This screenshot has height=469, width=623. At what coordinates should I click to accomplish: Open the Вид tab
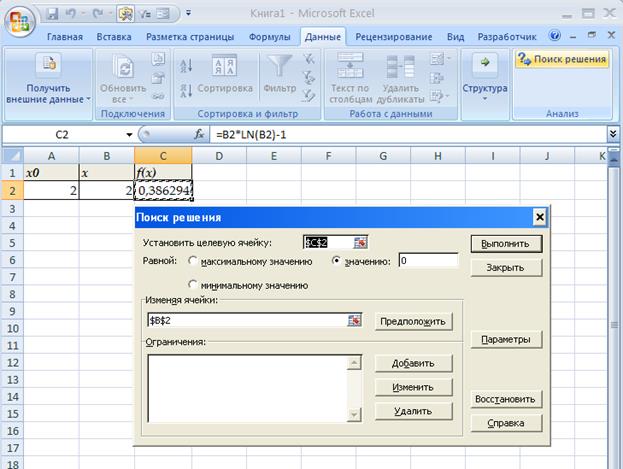click(455, 37)
